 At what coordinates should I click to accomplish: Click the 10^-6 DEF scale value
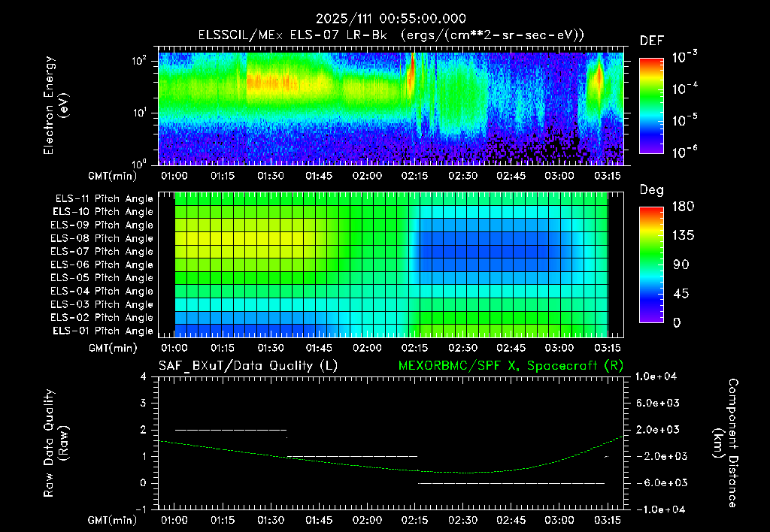(684, 153)
